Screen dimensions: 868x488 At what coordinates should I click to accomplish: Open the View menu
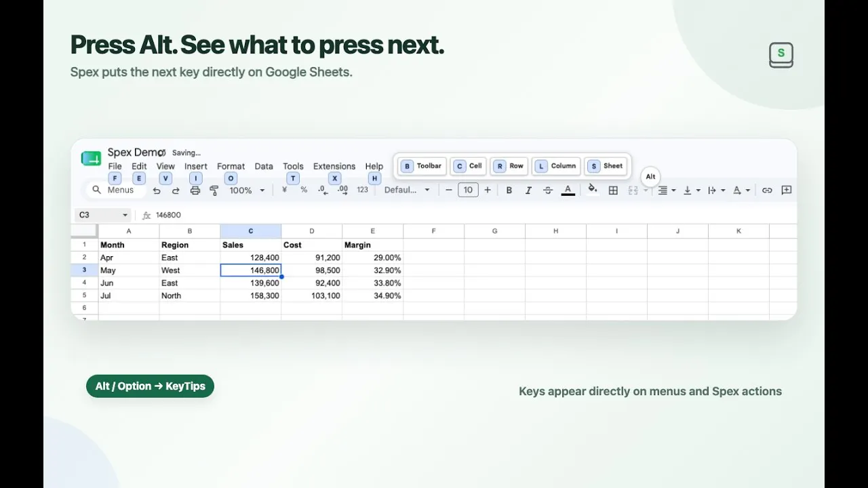[x=165, y=166]
